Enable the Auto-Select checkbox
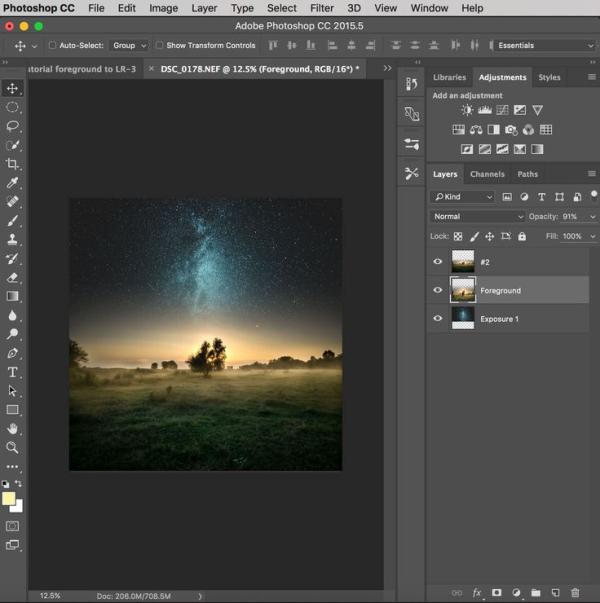 coord(52,46)
